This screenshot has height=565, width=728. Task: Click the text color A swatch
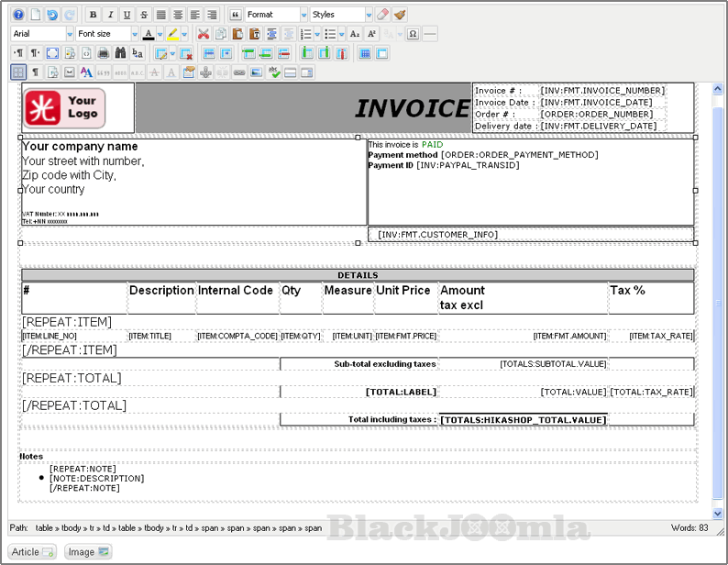148,34
